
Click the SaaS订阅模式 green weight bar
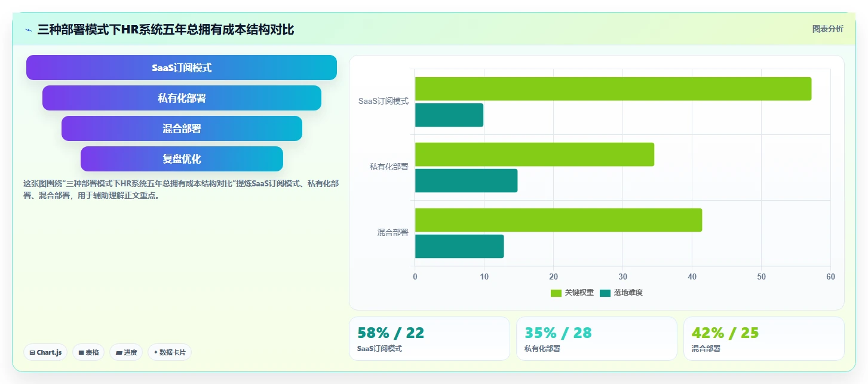click(613, 88)
